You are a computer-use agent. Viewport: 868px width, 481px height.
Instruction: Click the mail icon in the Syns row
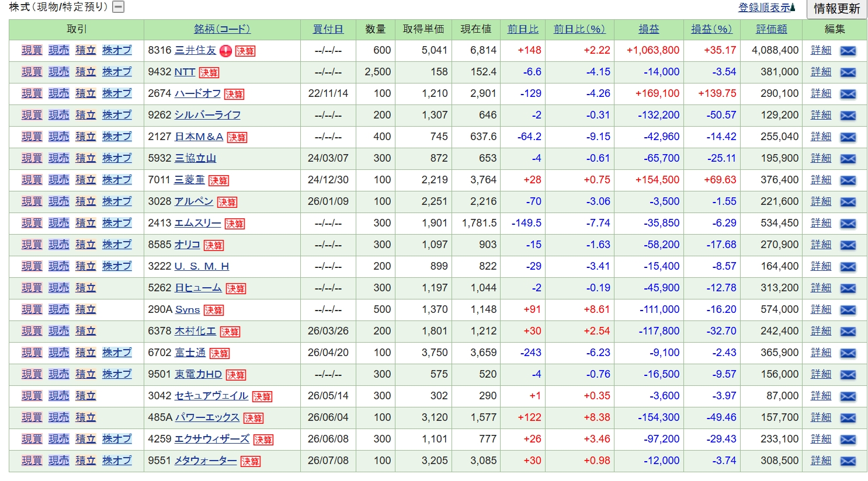click(848, 310)
